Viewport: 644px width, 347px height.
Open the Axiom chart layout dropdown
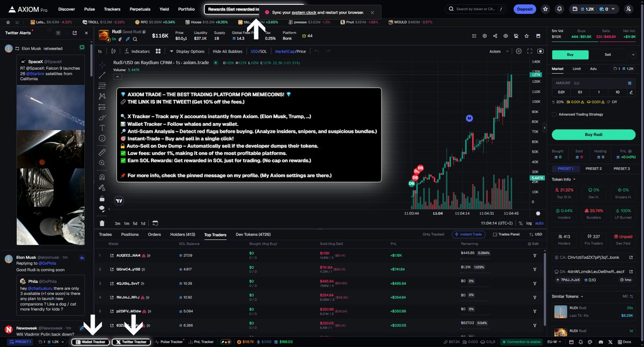click(497, 52)
